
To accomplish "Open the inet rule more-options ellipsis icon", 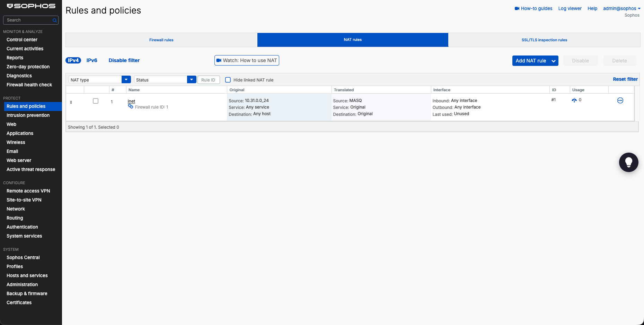I will click(620, 101).
